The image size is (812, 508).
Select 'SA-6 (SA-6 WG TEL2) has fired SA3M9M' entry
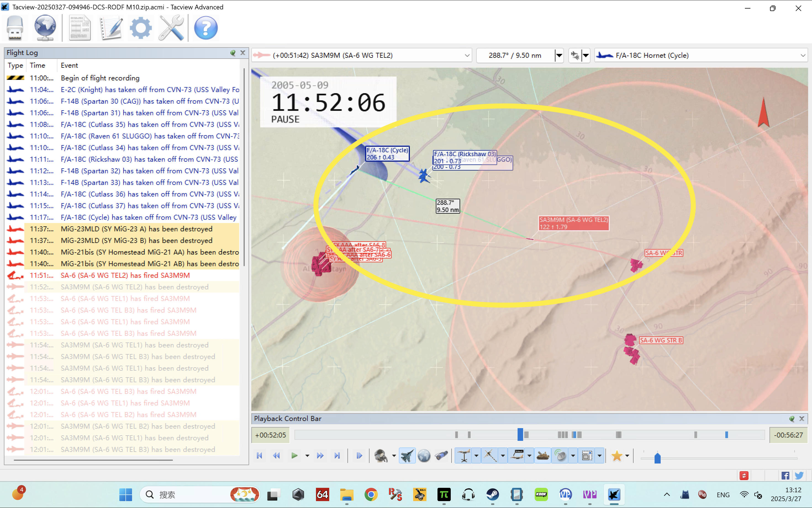(123, 275)
